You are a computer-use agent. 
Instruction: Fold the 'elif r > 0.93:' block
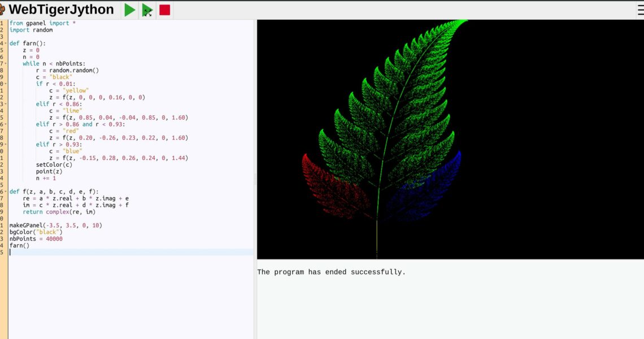pos(6,145)
